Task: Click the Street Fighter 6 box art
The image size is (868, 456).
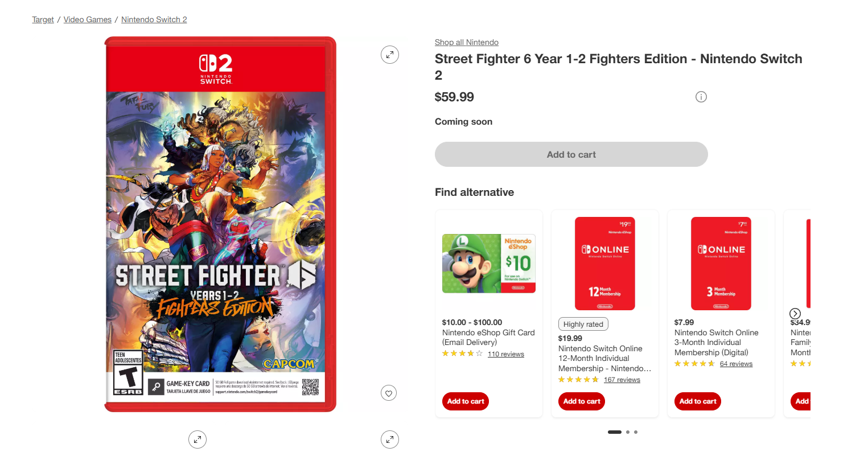Action: [220, 224]
